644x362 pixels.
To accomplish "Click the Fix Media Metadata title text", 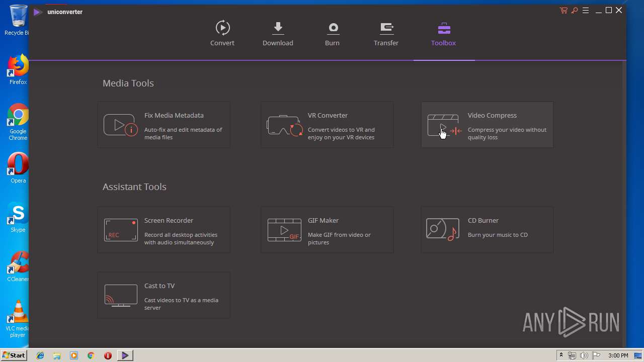I will [174, 115].
